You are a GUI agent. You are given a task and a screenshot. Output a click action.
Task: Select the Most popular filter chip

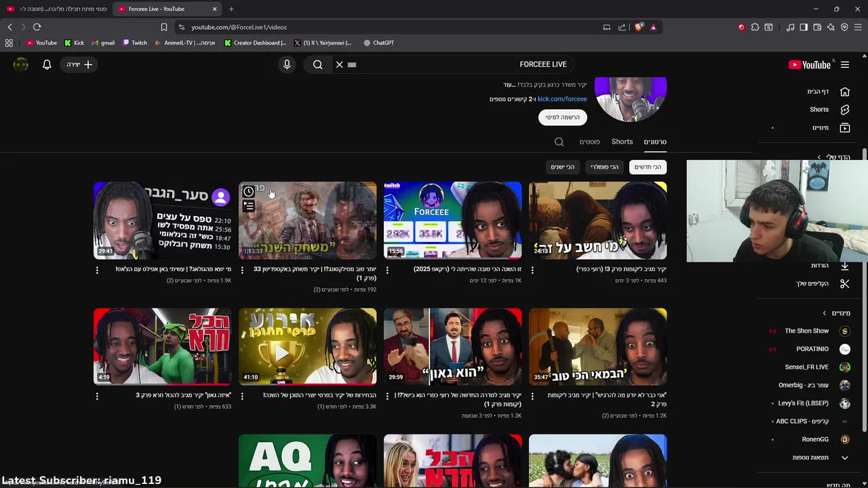point(604,167)
